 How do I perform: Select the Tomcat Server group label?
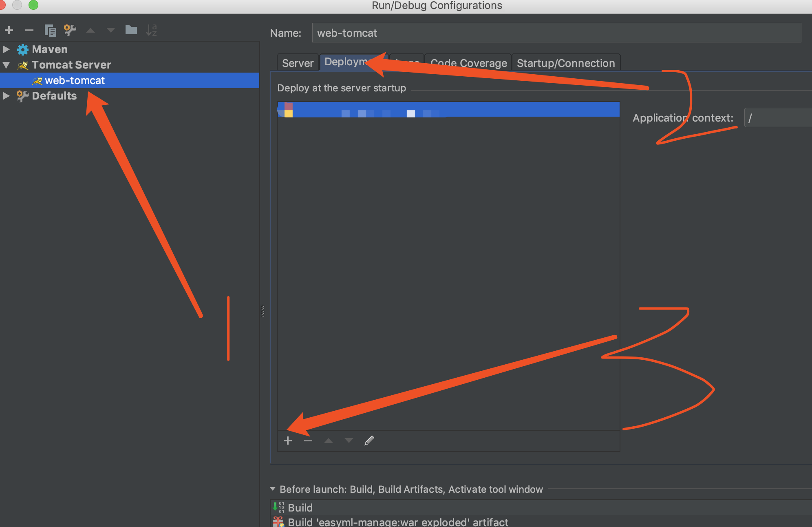click(71, 65)
